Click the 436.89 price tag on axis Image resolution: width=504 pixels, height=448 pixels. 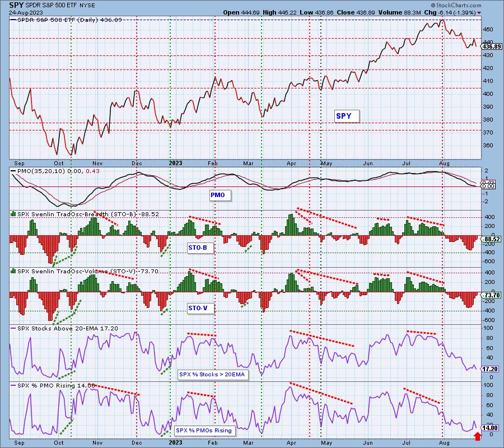click(492, 46)
